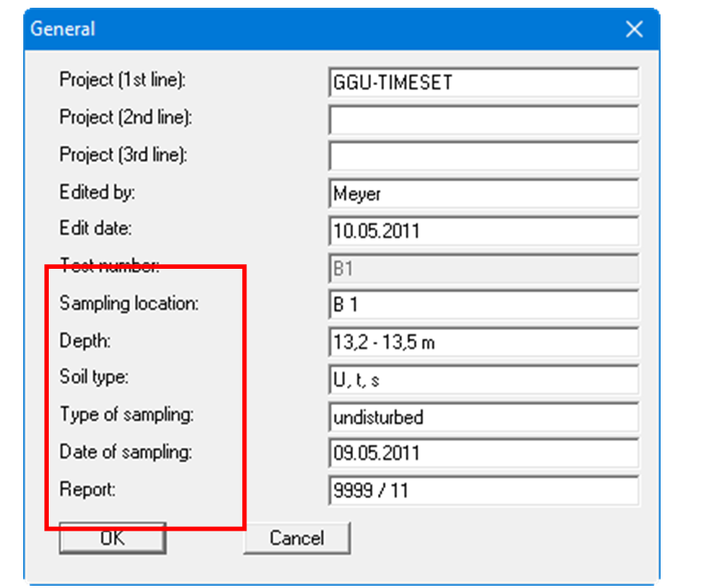The width and height of the screenshot is (714, 588).
Task: Close the General dialog window
Action: [x=634, y=29]
